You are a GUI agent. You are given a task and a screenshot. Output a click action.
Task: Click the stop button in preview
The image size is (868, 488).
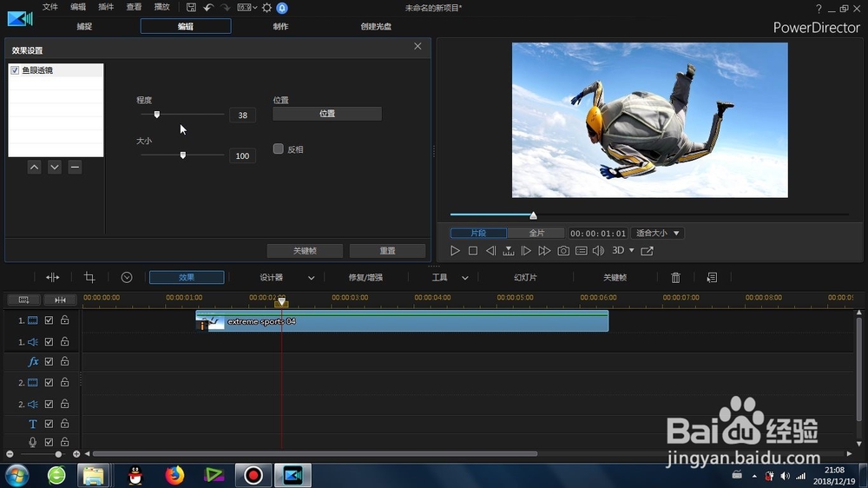tap(473, 251)
